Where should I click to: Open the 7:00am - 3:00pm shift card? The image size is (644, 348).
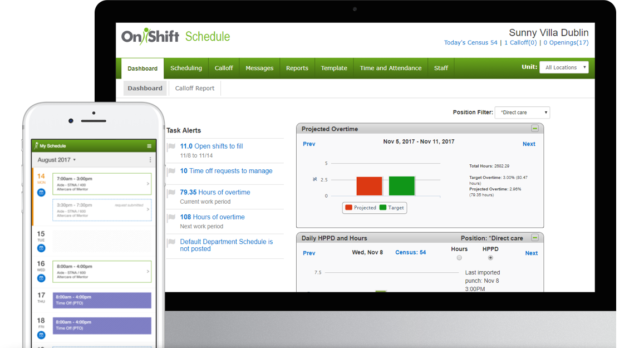(x=102, y=183)
